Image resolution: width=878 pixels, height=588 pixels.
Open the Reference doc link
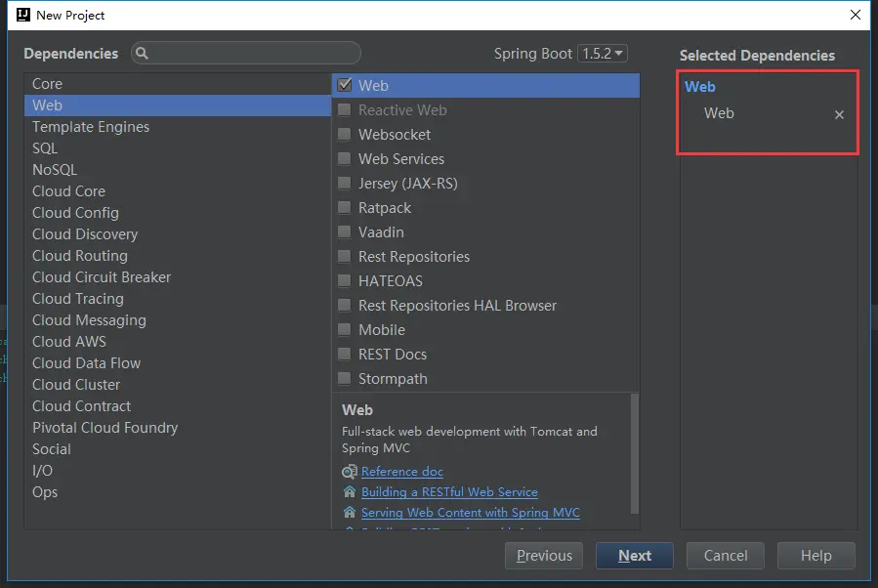[x=402, y=472]
